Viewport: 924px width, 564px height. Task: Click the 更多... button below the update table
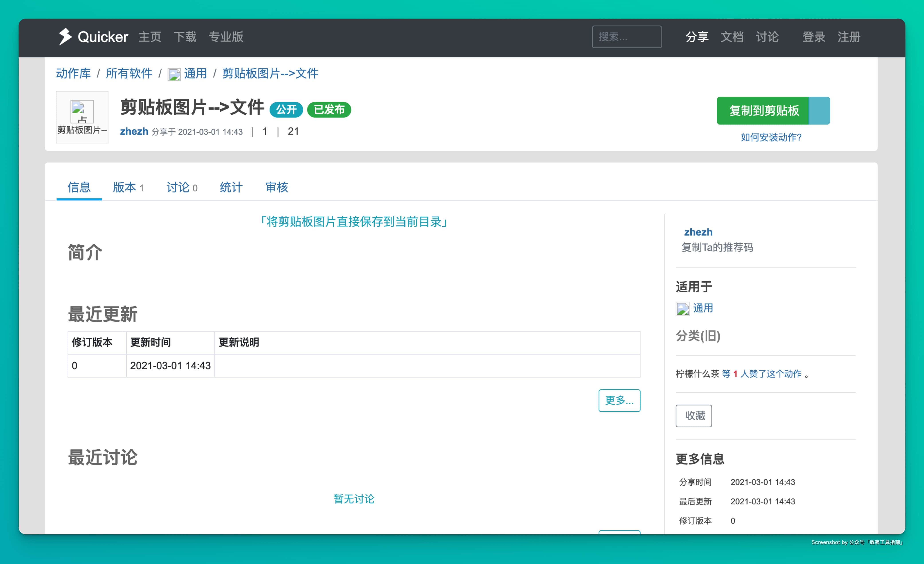619,401
